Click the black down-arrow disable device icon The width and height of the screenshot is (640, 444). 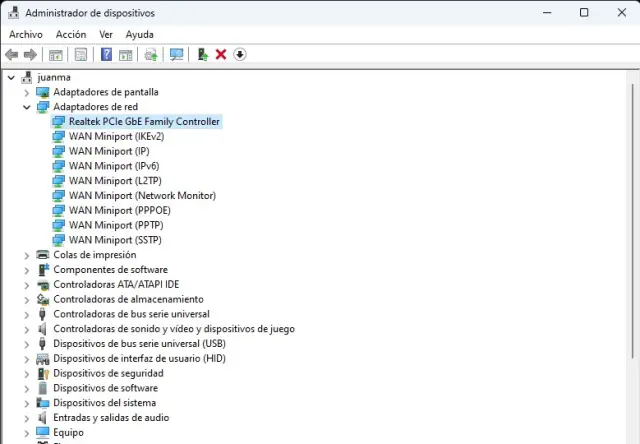[240, 54]
